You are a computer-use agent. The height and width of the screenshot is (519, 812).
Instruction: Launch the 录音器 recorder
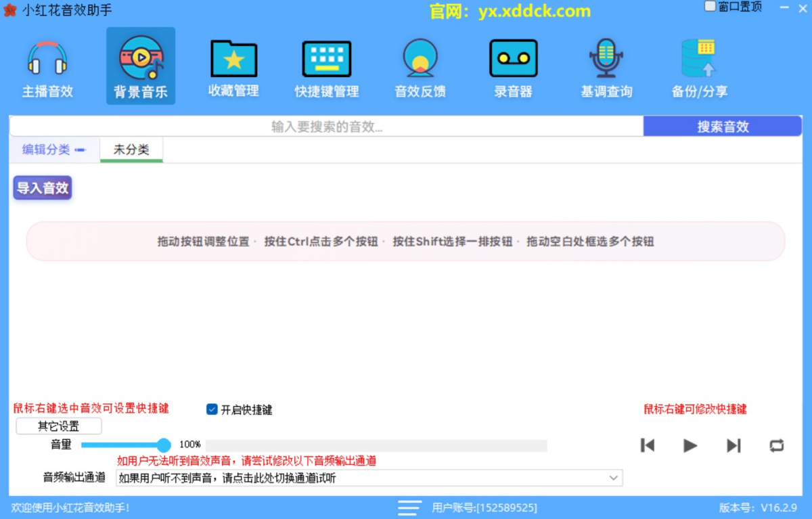tap(513, 66)
